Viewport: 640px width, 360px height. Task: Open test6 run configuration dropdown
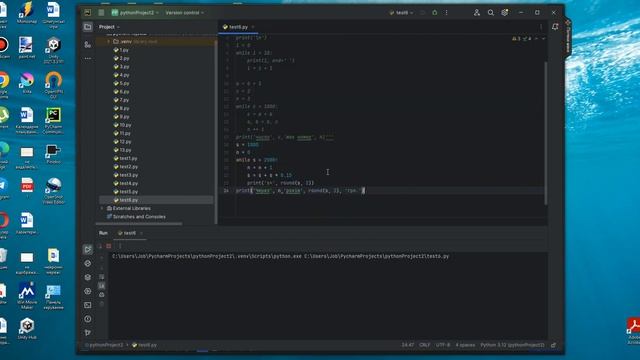[401, 13]
